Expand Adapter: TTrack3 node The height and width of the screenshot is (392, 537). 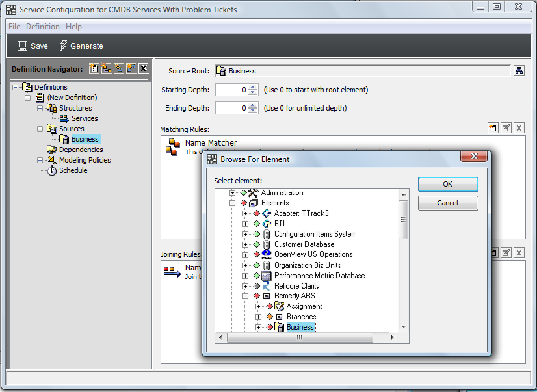tap(245, 213)
